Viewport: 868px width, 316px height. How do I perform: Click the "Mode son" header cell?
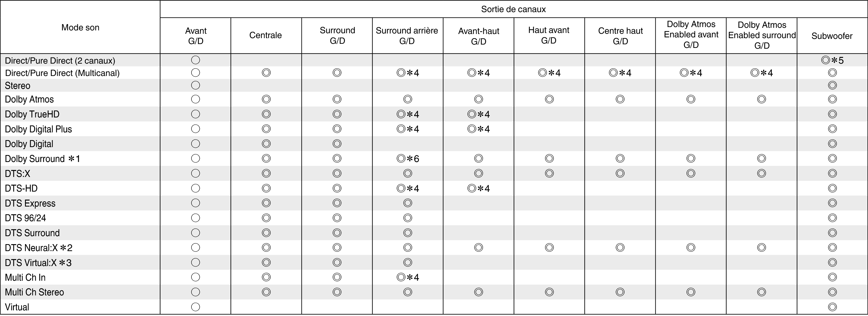[x=80, y=27]
